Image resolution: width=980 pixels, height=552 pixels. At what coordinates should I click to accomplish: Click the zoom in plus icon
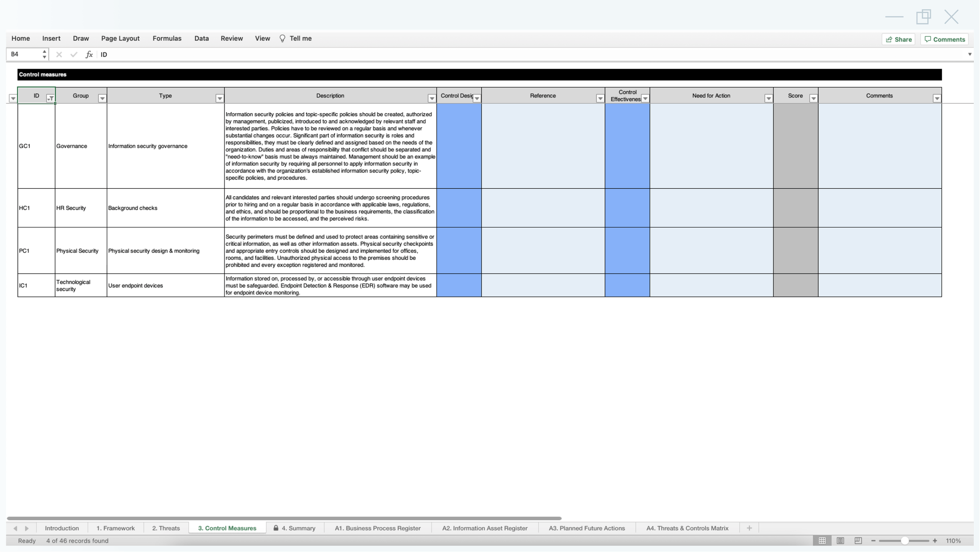935,540
